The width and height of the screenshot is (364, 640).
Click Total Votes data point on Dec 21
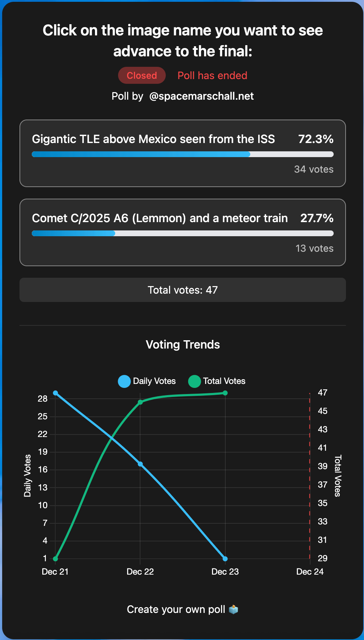coord(55,559)
